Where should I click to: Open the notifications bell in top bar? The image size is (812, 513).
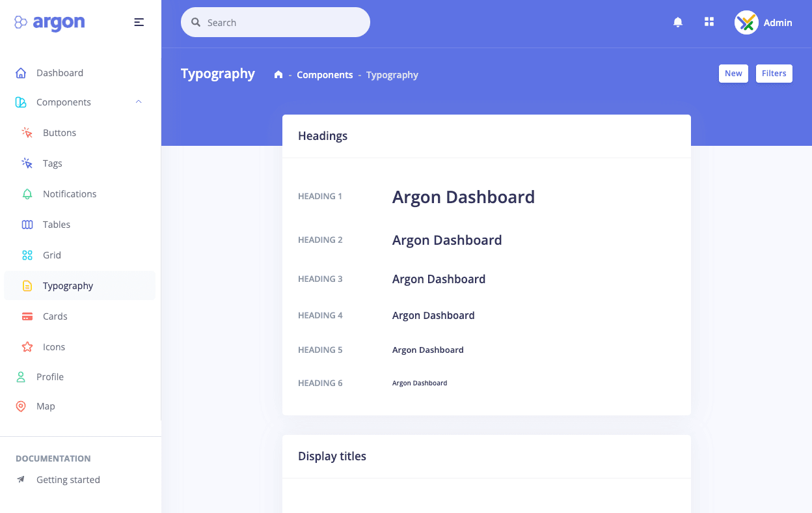[x=677, y=21]
